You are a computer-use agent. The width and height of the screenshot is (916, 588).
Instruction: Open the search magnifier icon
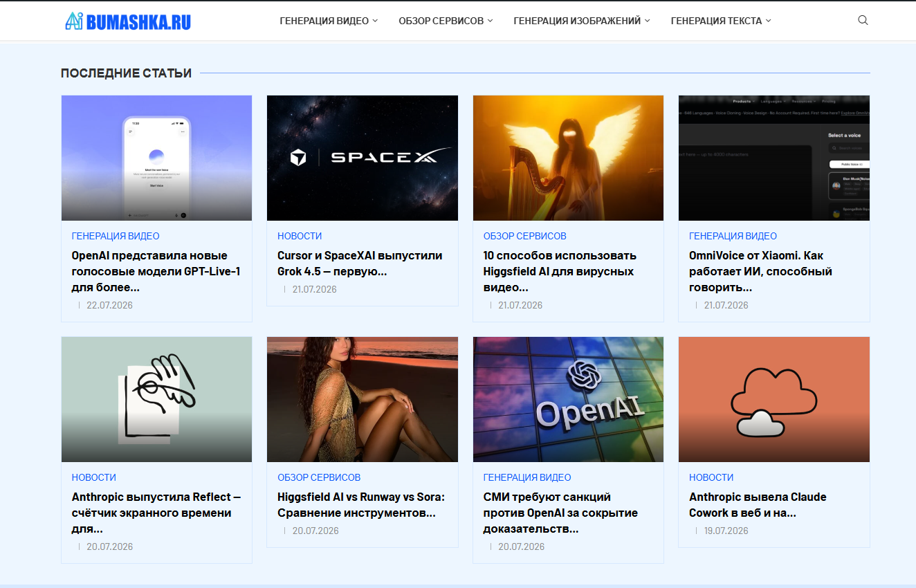point(863,21)
